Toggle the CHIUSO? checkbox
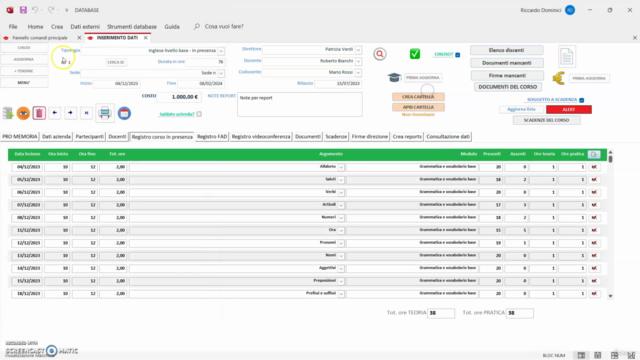The width and height of the screenshot is (640, 360). 458,55
